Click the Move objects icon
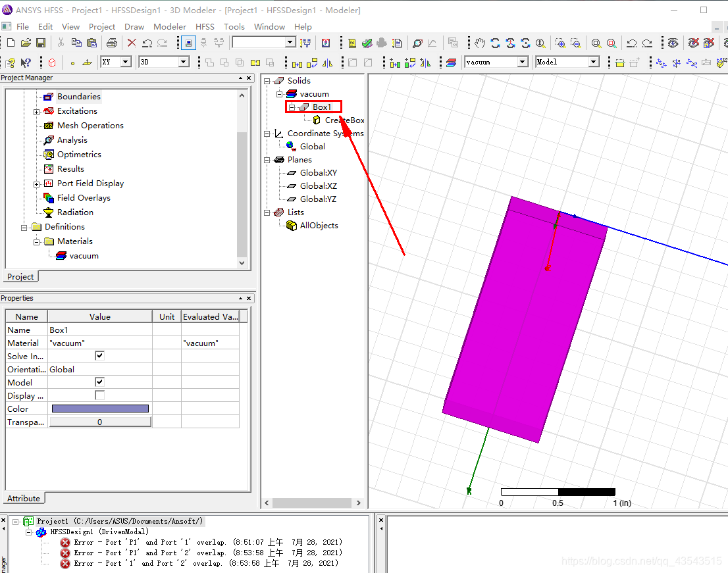The width and height of the screenshot is (728, 573). point(297,62)
